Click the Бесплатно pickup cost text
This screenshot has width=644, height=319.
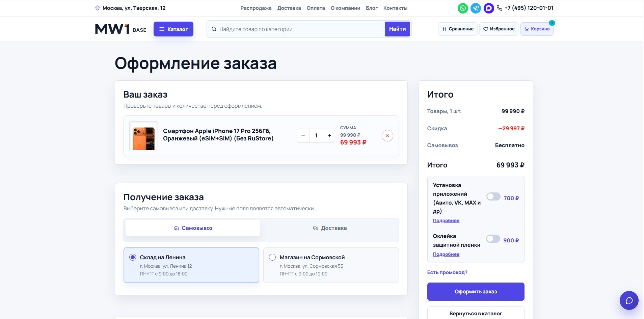[510, 145]
